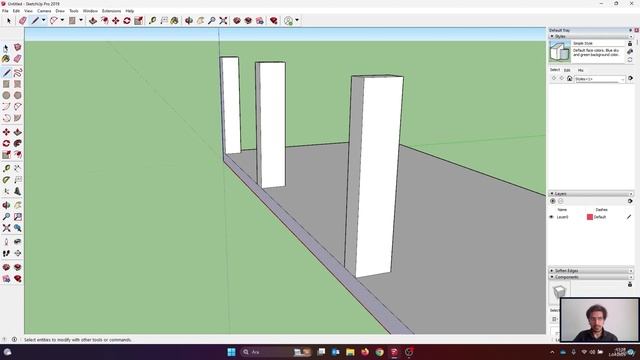This screenshot has height=360, width=640.
Task: Open Firefox from the taskbar
Action: coord(365,352)
